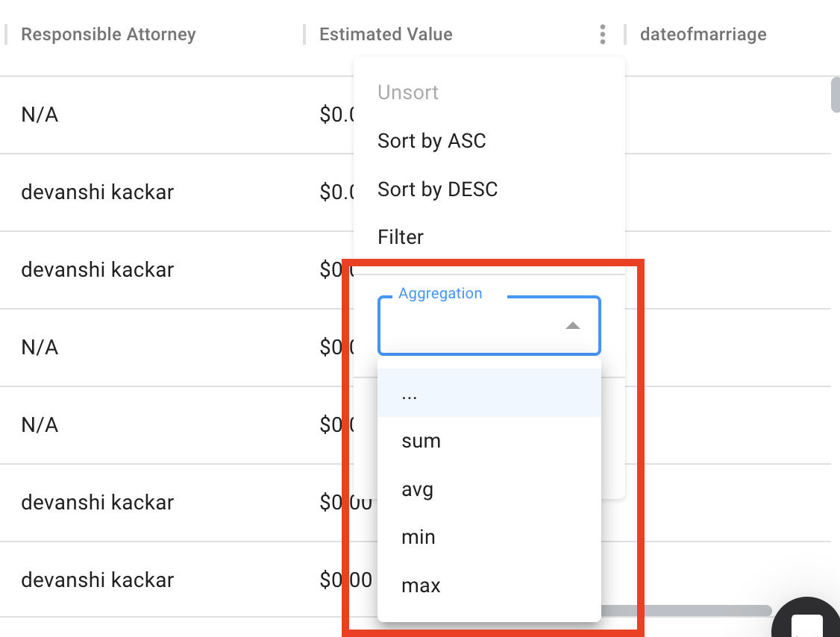Select Unsort from the column menu
840x637 pixels.
pyautogui.click(x=408, y=92)
